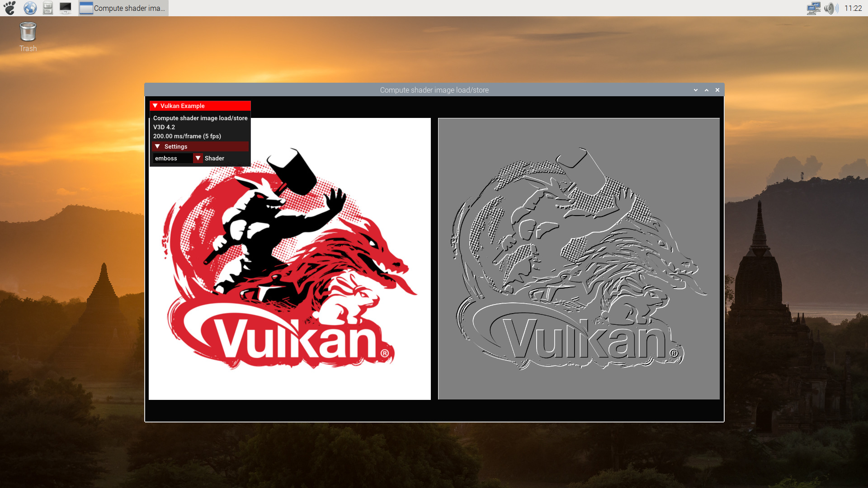Click the Shader label button

click(214, 158)
